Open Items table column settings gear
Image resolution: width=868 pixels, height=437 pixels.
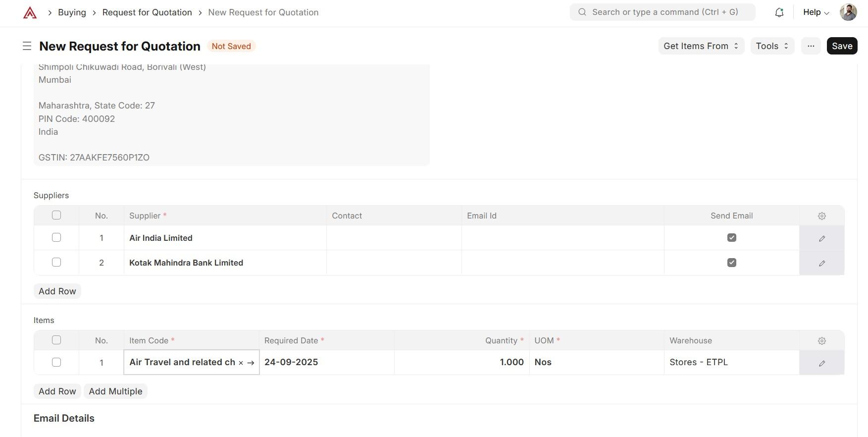pyautogui.click(x=821, y=341)
